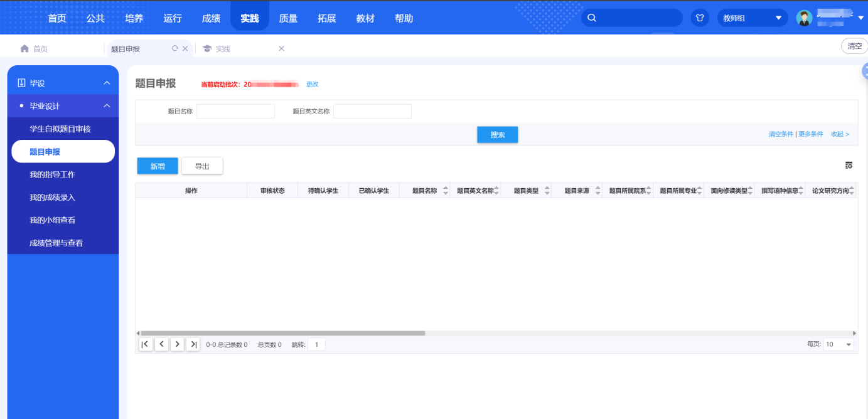Open 帮助 in top navigation
The width and height of the screenshot is (868, 419).
(x=404, y=18)
